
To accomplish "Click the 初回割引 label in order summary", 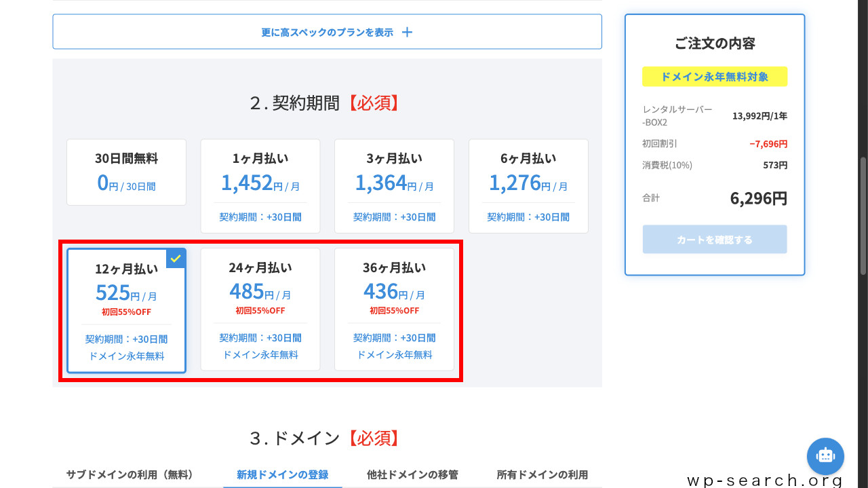I will [660, 144].
